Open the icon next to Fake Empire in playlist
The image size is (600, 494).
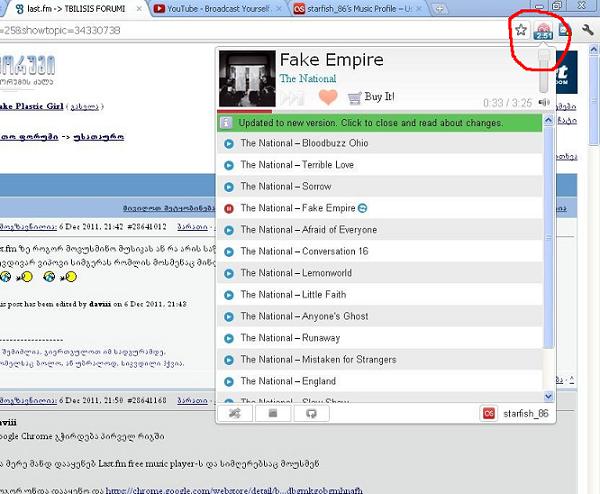362,208
